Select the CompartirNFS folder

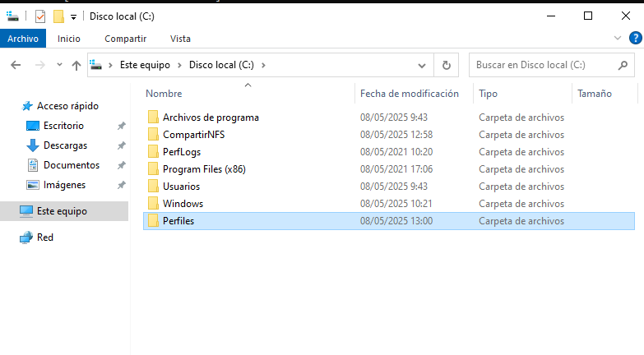(x=193, y=135)
